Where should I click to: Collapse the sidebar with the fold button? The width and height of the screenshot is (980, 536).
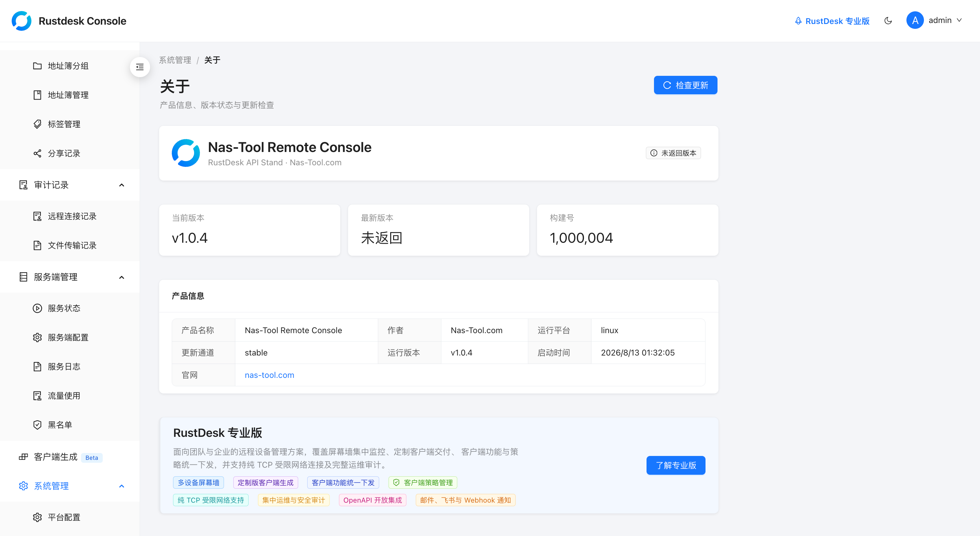click(140, 67)
